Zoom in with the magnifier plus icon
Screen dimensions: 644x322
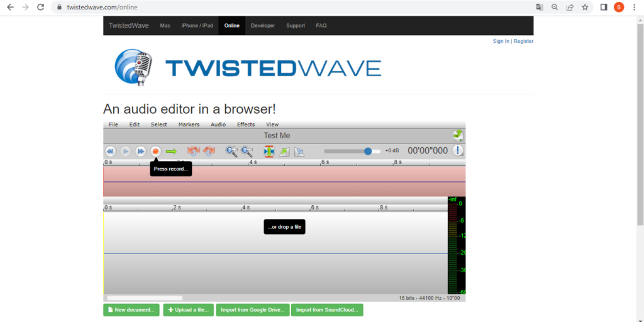coord(231,151)
